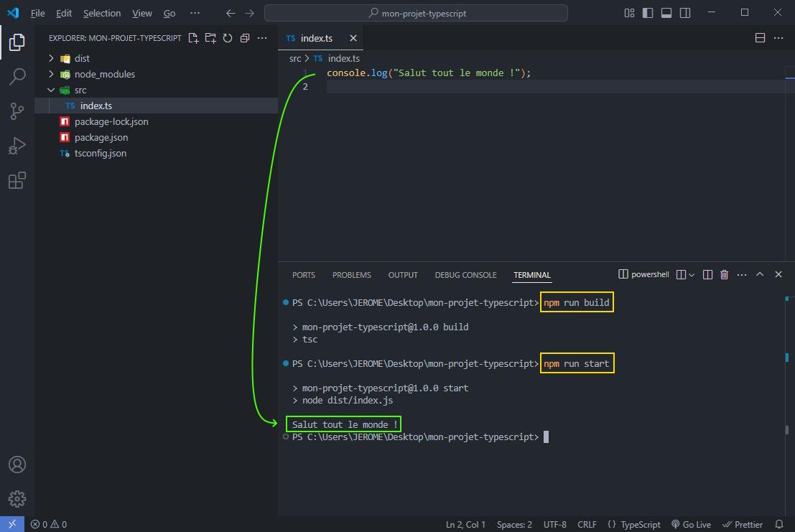This screenshot has width=795, height=532.
Task: Open the Go menu
Action: 169,13
